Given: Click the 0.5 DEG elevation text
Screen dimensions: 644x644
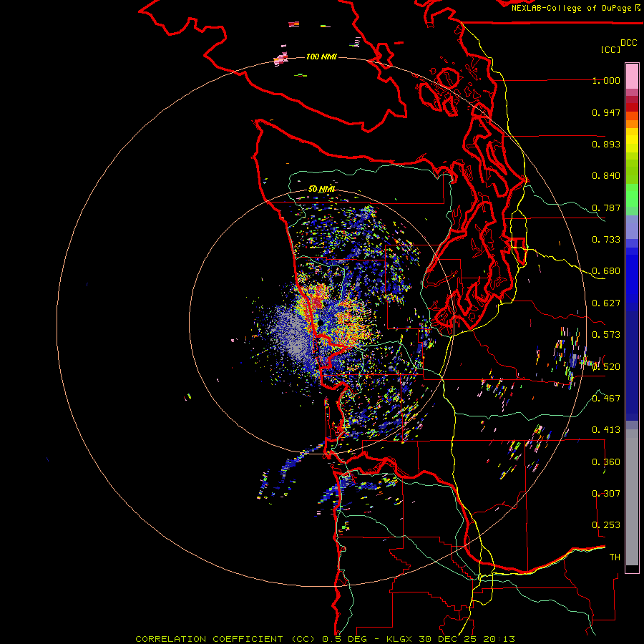Looking at the screenshot, I should (343, 639).
